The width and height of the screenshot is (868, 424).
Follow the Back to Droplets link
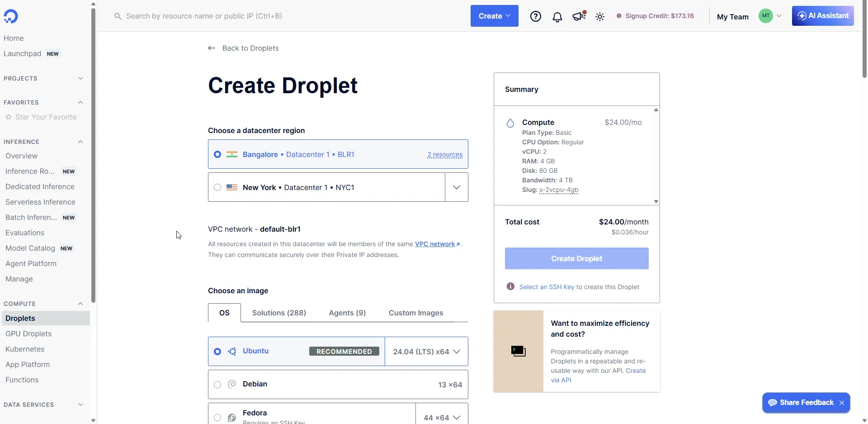coord(250,48)
